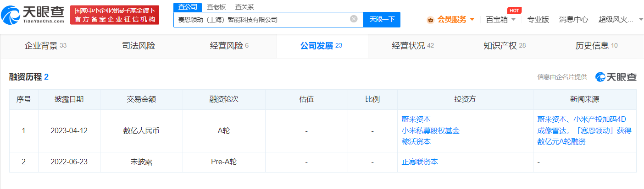Select the 查公司 search tab
Screen dimensions: 644x189
pyautogui.click(x=187, y=7)
